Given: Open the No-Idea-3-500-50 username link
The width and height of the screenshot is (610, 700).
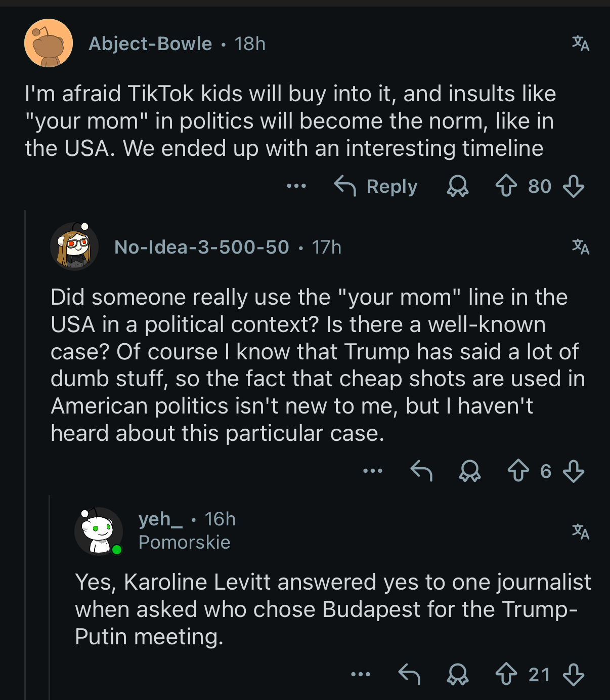Looking at the screenshot, I should pos(202,247).
